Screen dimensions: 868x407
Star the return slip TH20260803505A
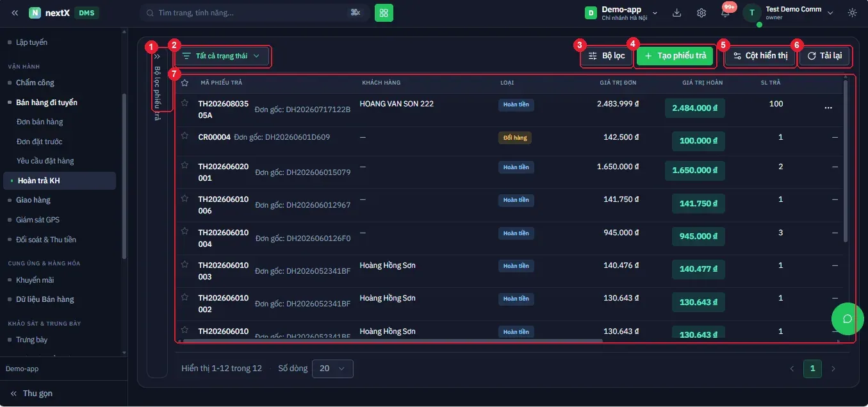tap(184, 103)
